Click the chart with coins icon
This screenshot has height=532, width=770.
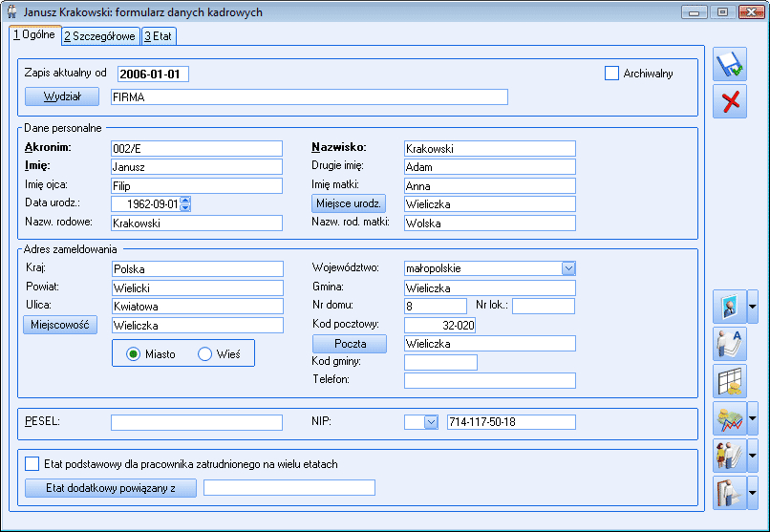(x=730, y=418)
